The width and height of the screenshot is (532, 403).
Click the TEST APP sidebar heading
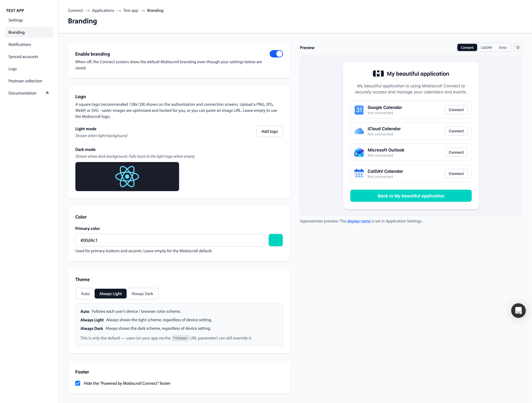(15, 10)
